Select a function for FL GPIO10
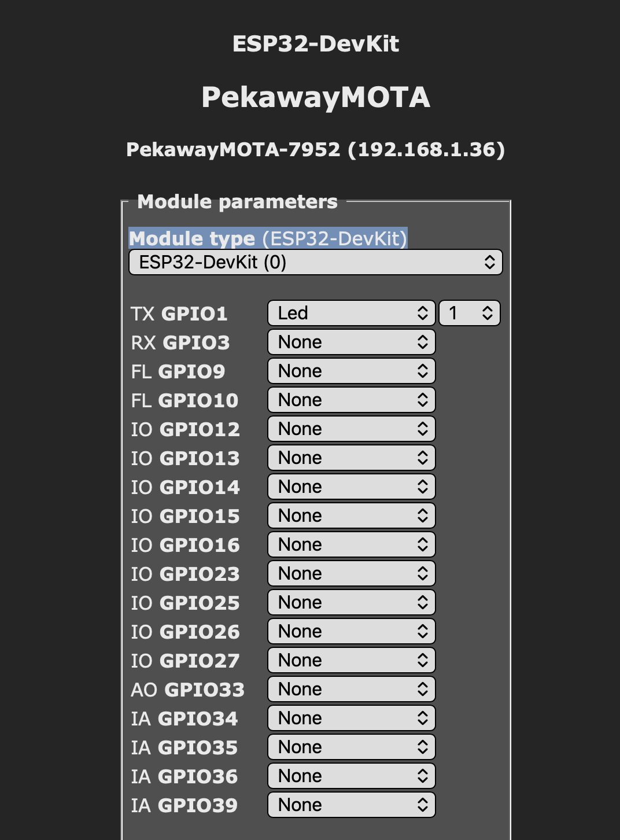 coord(351,400)
